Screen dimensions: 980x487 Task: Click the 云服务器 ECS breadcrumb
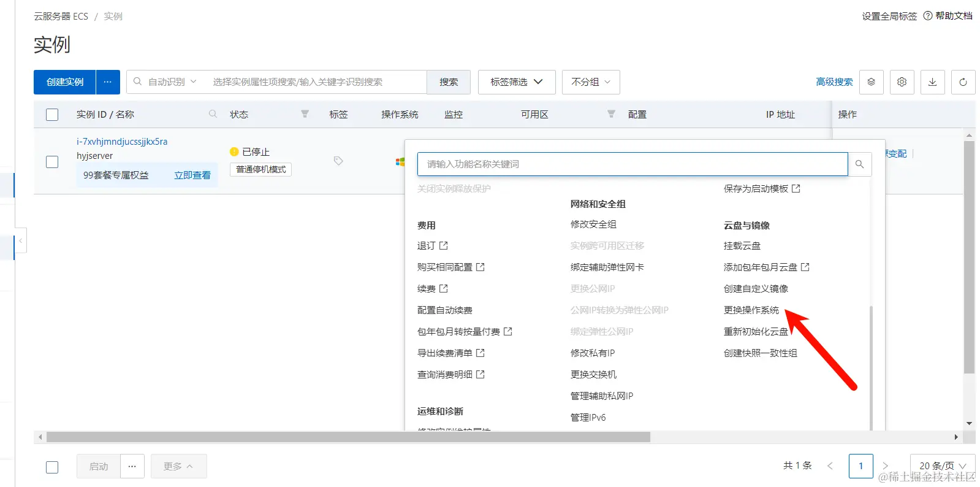tap(61, 16)
